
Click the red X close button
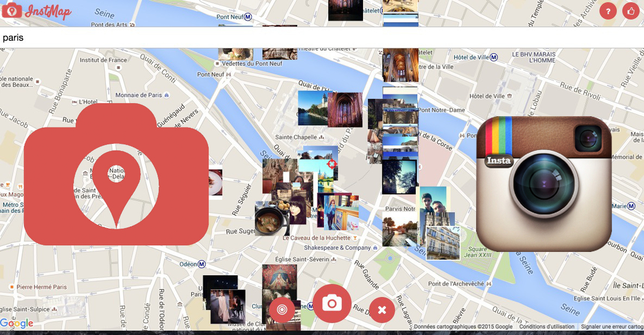click(382, 310)
